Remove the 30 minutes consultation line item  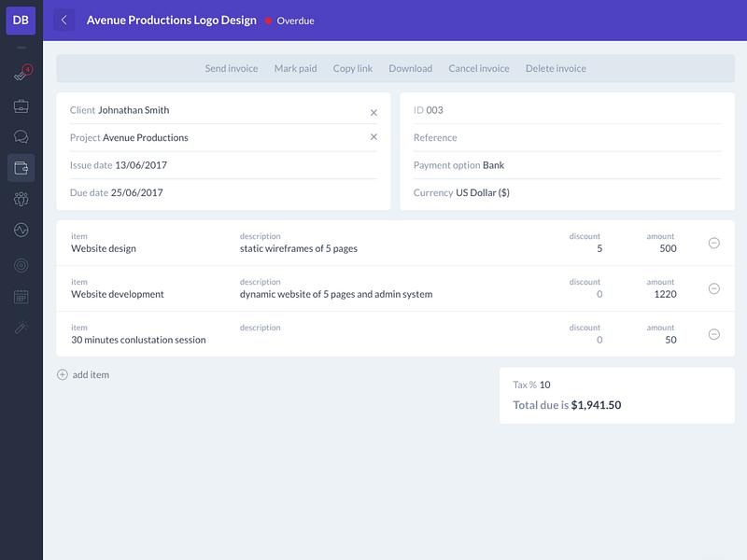pyautogui.click(x=713, y=334)
